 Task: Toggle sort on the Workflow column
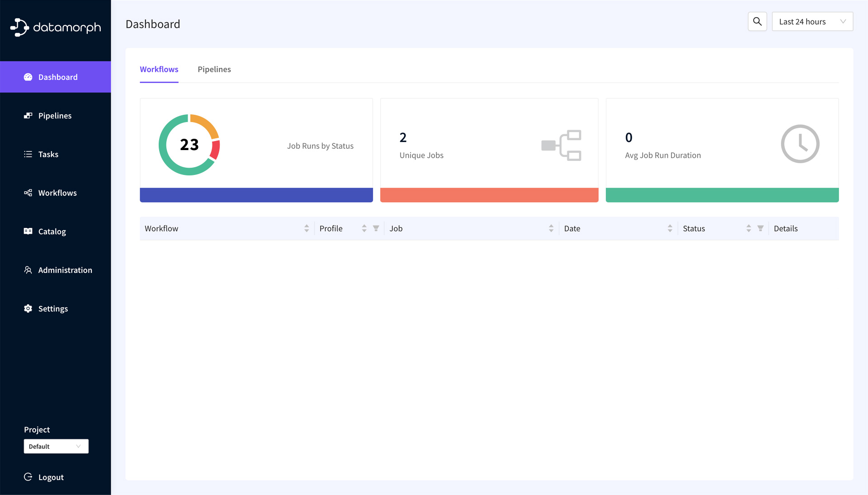(x=307, y=228)
